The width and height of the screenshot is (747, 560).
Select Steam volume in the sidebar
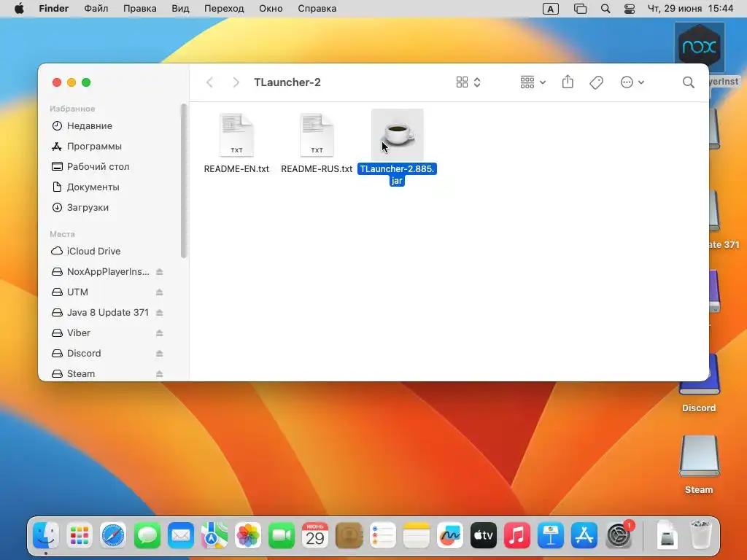click(81, 374)
